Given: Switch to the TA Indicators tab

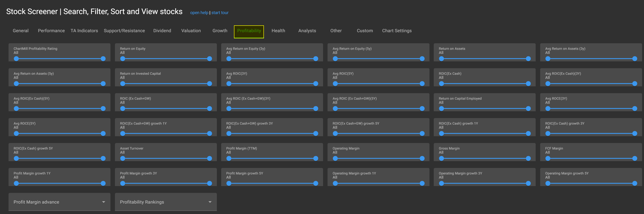Looking at the screenshot, I should coord(84,31).
